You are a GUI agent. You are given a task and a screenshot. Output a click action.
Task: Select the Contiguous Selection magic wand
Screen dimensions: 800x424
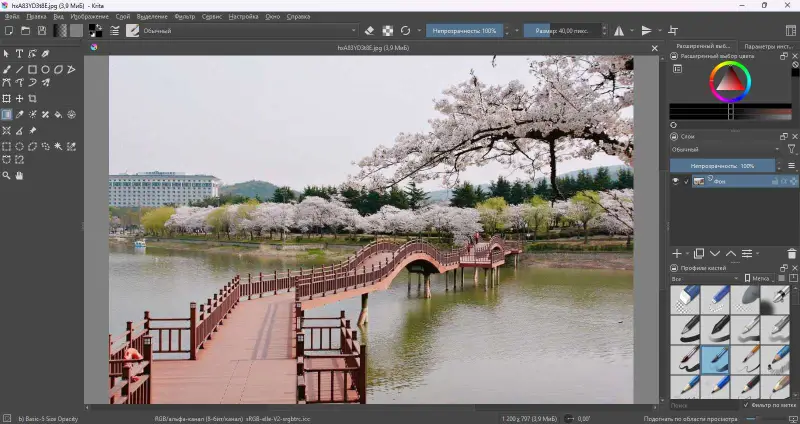[x=58, y=146]
